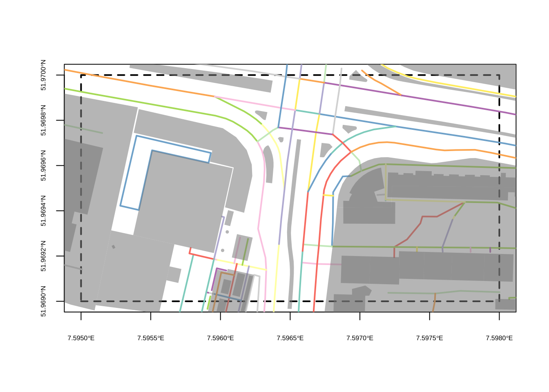This screenshot has height=392, width=549.
Task: Click bottom-right corner of dashed bounding box
Action: pyautogui.click(x=499, y=301)
